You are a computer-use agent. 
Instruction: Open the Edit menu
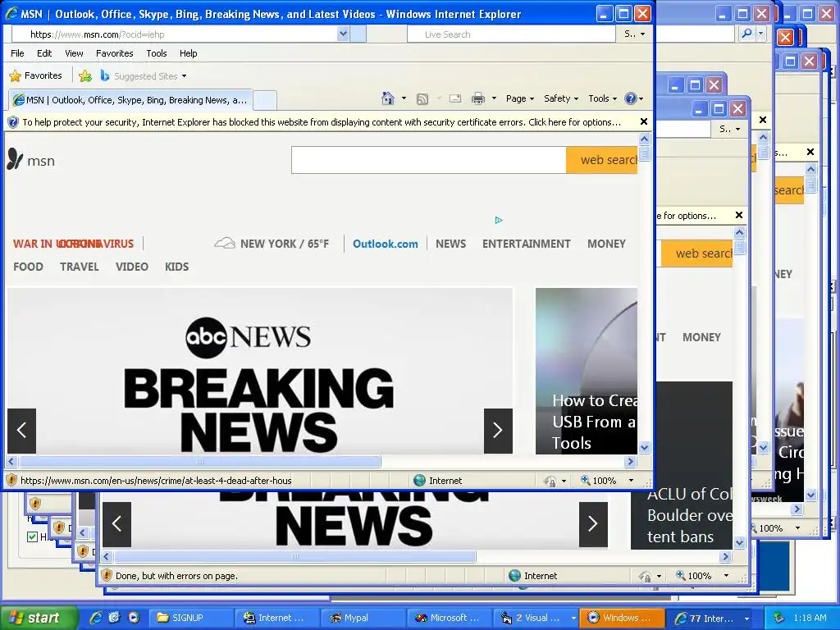(x=44, y=53)
